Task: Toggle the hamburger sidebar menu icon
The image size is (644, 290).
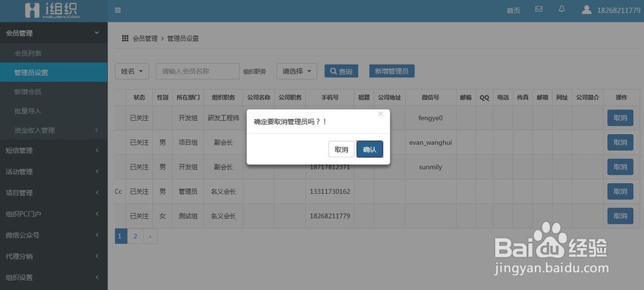Action: 118,10
